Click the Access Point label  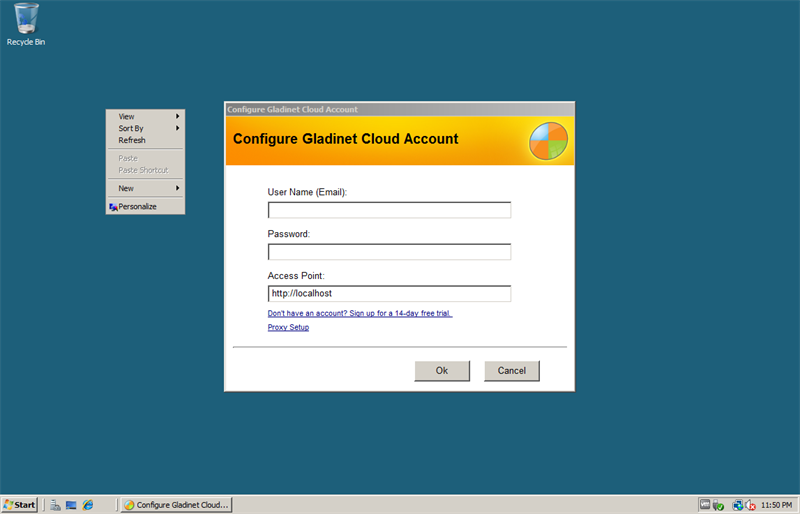point(296,276)
